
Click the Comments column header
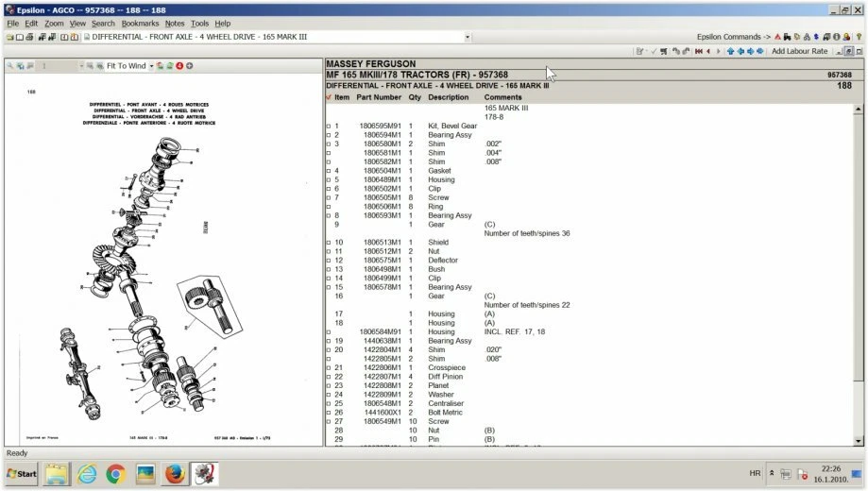tap(502, 97)
